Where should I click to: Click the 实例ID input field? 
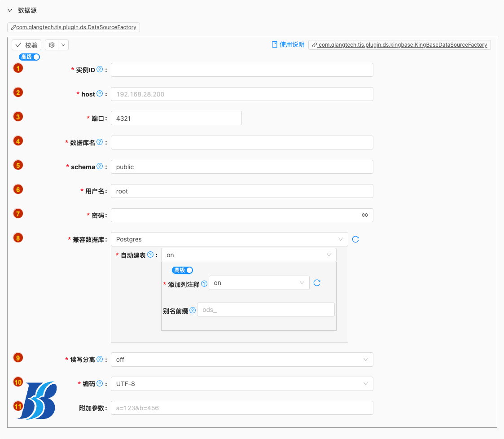click(x=241, y=70)
